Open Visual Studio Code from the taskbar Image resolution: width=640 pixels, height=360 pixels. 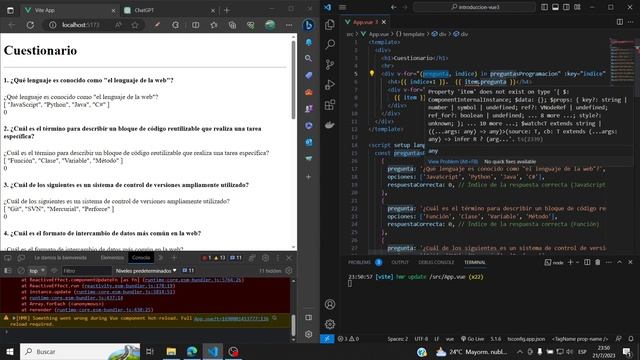point(213,351)
